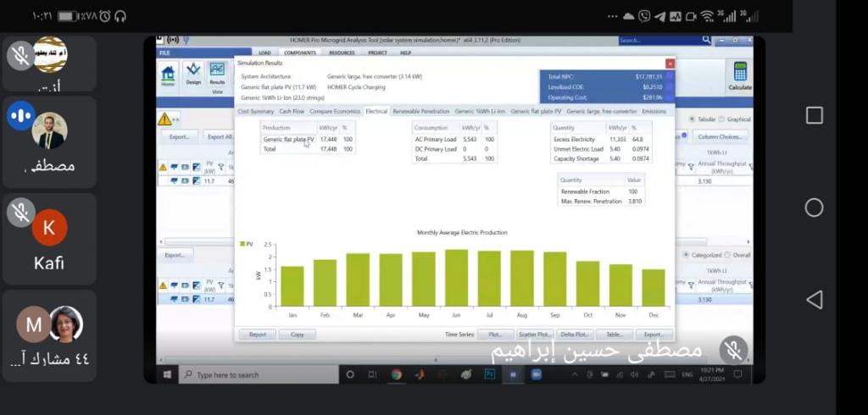Click the warning triangle icon
This screenshot has width=868, height=415.
(x=164, y=119)
